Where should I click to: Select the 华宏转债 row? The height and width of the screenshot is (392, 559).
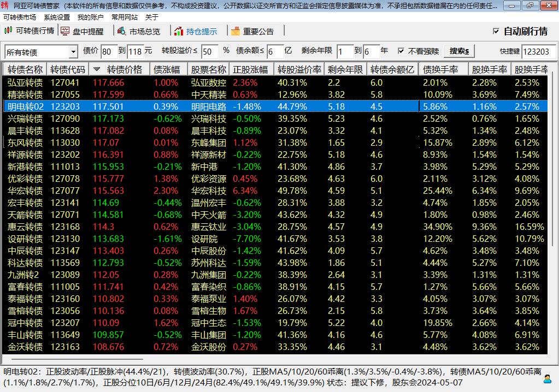275,191
